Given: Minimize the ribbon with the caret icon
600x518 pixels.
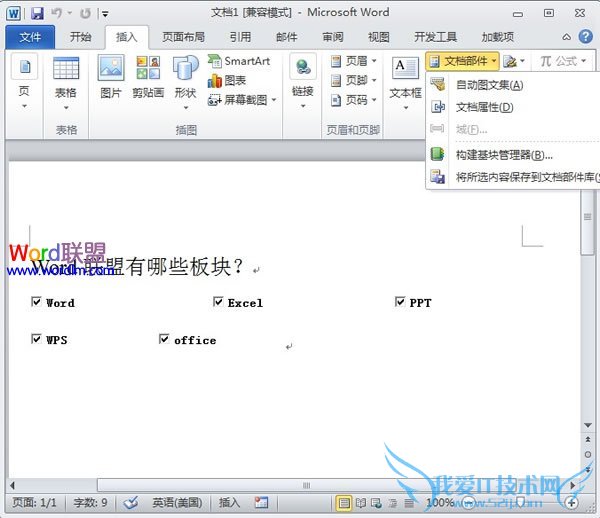Looking at the screenshot, I should point(566,37).
